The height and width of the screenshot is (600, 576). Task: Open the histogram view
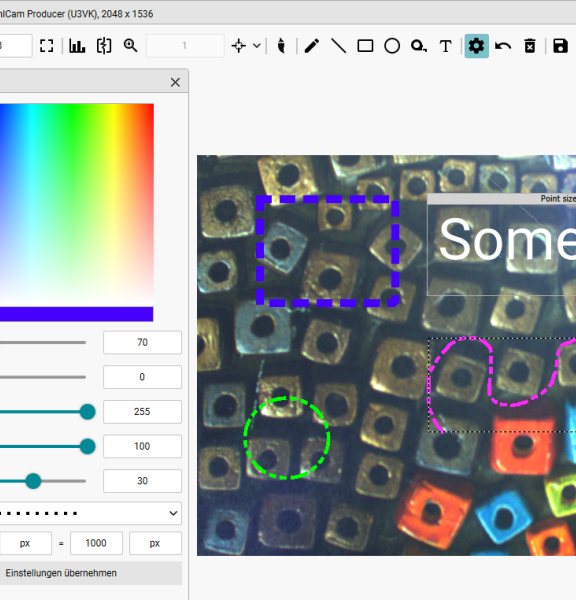click(77, 46)
